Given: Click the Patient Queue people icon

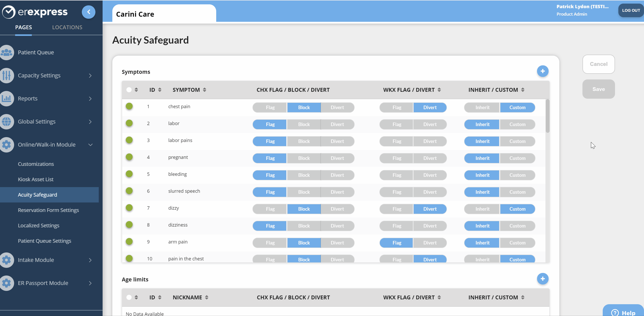Looking at the screenshot, I should click(7, 53).
